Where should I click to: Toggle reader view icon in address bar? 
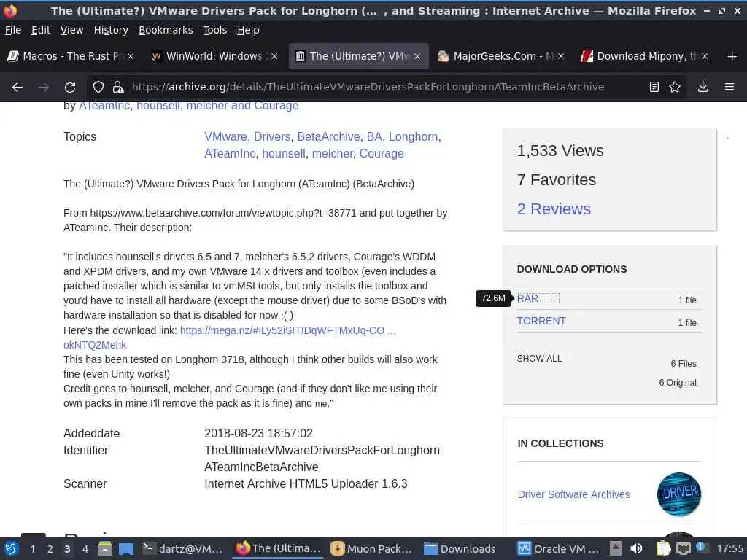654,87
